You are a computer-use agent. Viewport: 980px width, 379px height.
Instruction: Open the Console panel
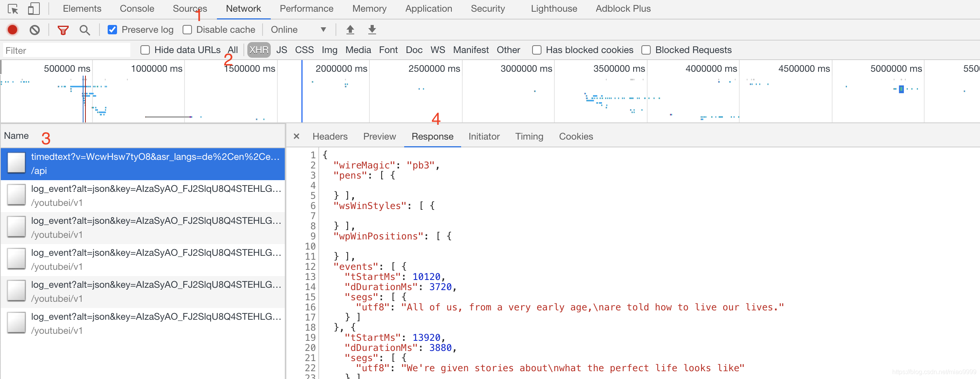(x=137, y=9)
